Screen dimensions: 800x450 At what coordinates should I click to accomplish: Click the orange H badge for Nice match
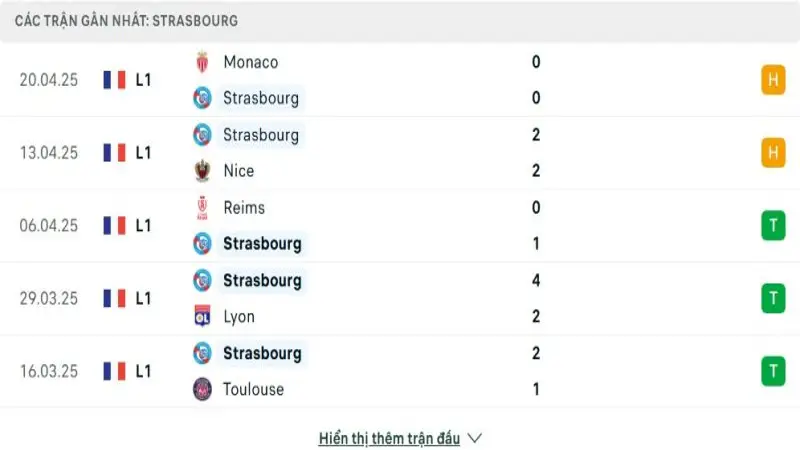point(773,153)
